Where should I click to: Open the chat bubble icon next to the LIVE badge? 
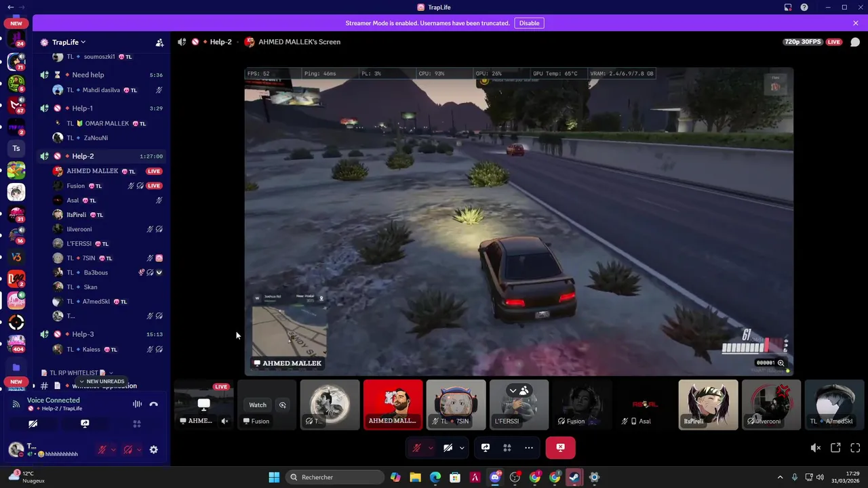tap(855, 42)
